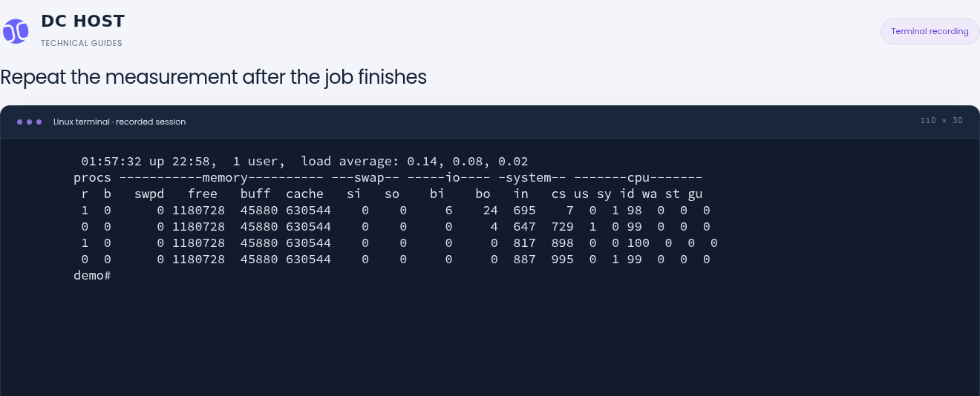Click the 'bo' column label
980x396 pixels.
tap(483, 194)
